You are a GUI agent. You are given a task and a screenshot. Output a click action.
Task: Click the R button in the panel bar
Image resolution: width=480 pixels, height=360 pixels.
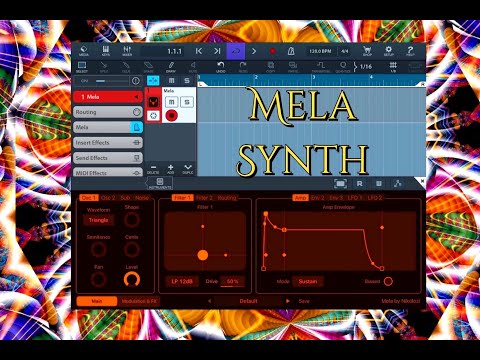point(359,183)
